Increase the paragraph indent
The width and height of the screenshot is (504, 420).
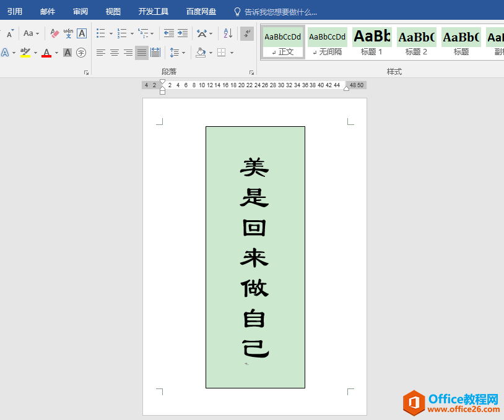click(x=183, y=33)
